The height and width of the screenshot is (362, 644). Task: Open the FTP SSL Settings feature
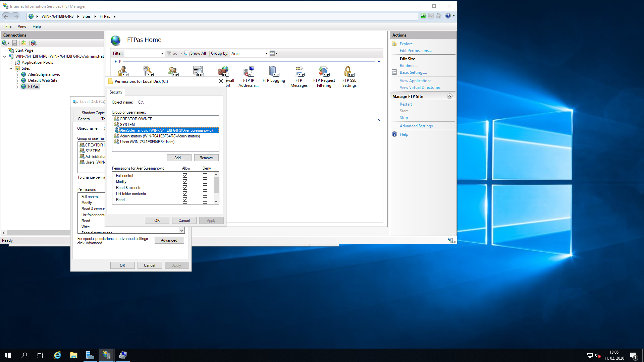click(x=349, y=77)
